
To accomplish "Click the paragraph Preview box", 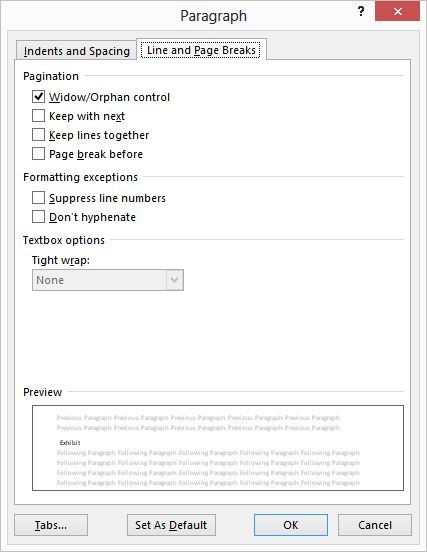I will 218,448.
